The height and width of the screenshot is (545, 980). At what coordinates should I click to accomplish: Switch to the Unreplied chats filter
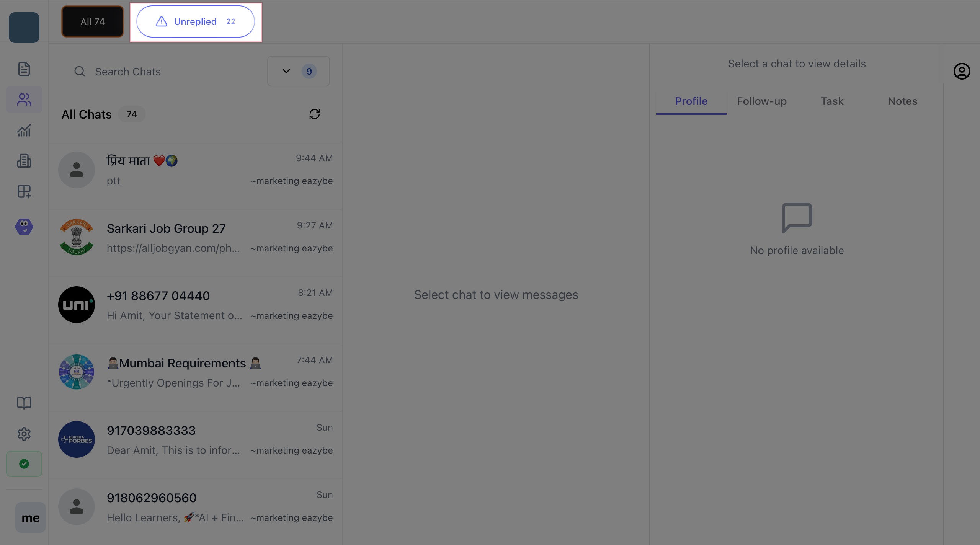coord(196,21)
